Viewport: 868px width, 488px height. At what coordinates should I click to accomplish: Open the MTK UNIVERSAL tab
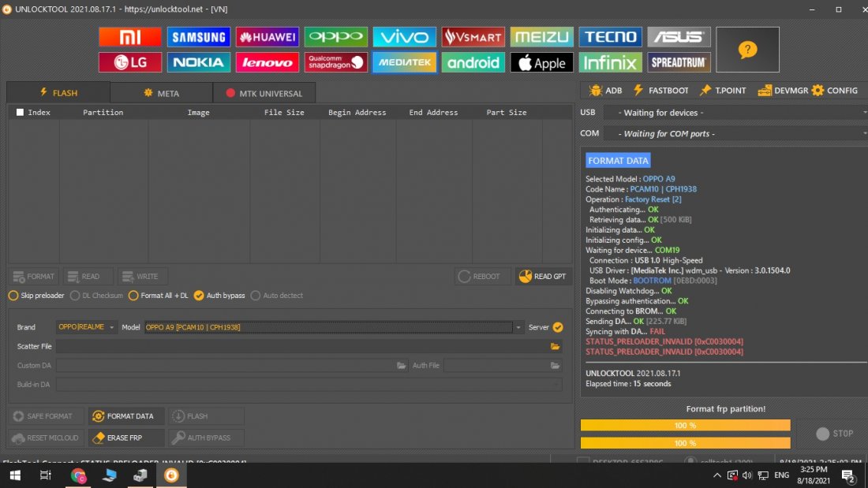tap(264, 93)
